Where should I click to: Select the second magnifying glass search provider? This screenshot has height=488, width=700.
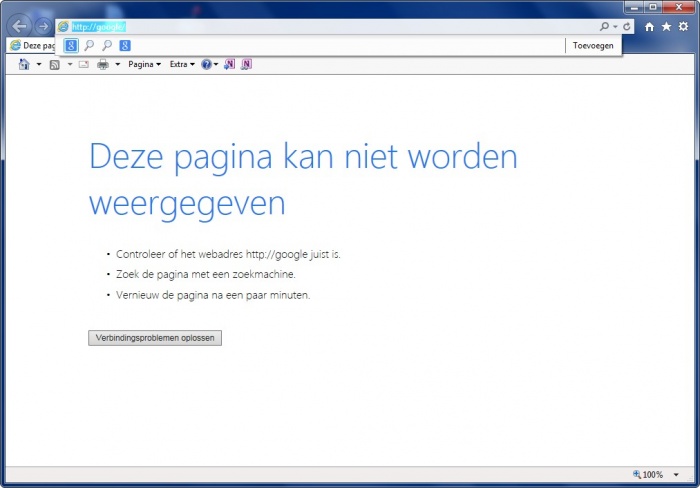click(x=107, y=45)
